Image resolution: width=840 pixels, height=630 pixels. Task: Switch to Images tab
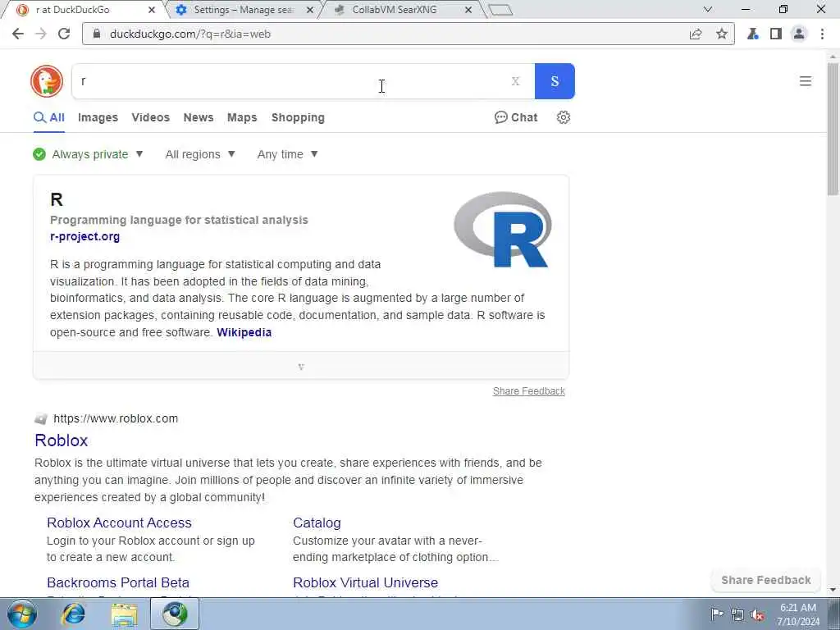(98, 117)
